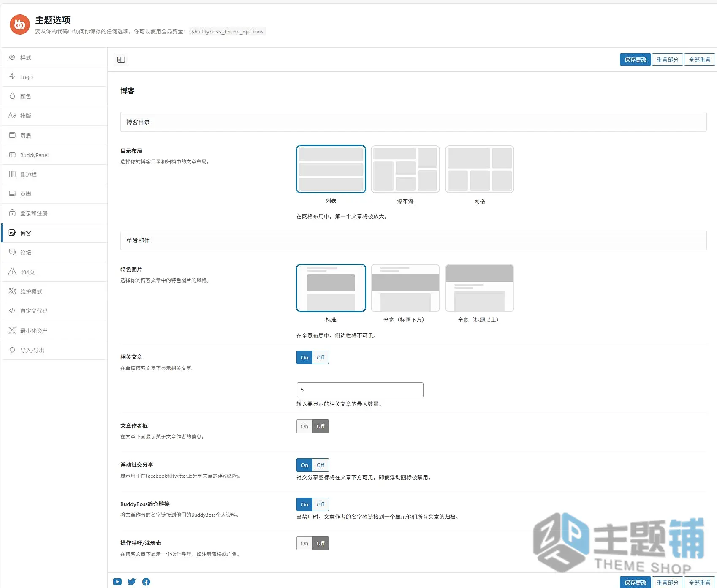Image resolution: width=717 pixels, height=588 pixels.
Task: Click the Aa icon beside 排版
Action: click(12, 115)
